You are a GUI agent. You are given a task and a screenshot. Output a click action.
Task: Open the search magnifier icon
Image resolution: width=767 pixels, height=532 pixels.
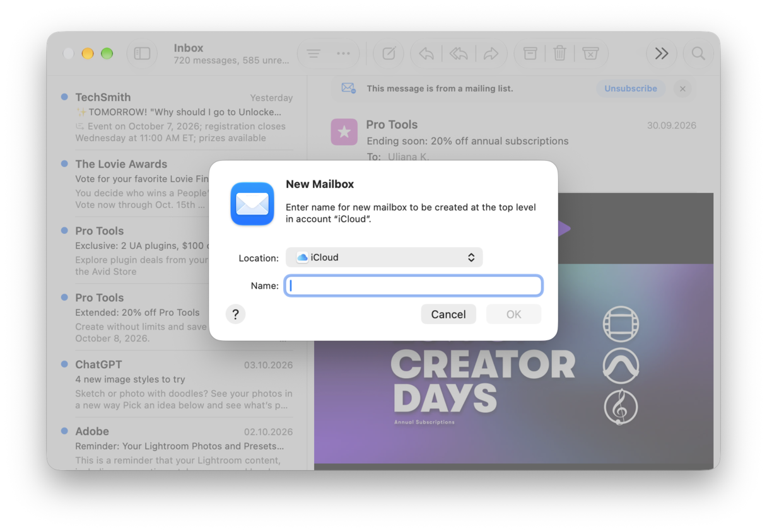click(698, 54)
